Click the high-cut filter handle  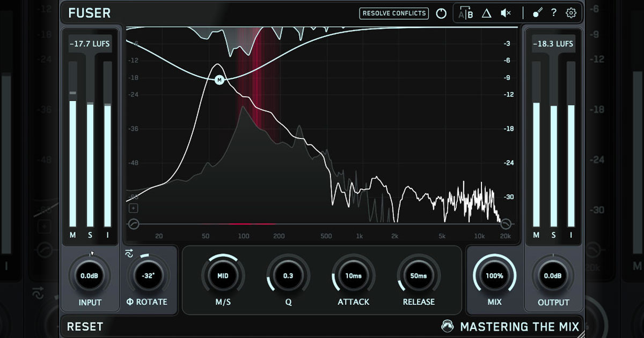(505, 224)
